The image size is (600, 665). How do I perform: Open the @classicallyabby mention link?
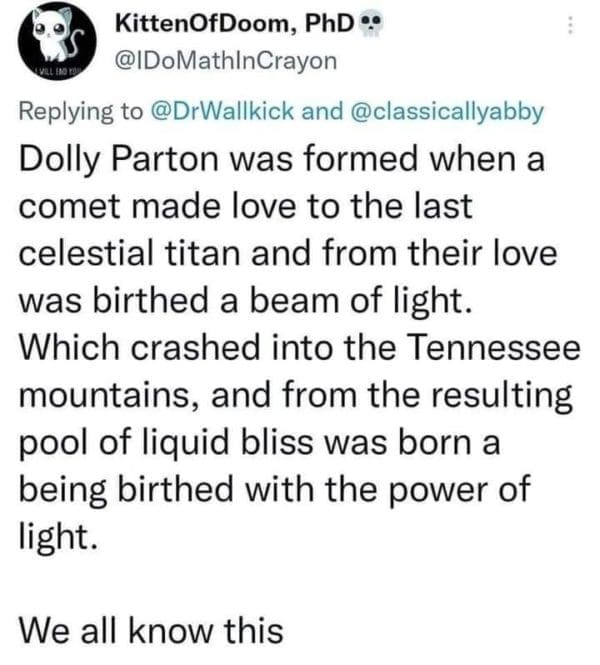tap(446, 111)
